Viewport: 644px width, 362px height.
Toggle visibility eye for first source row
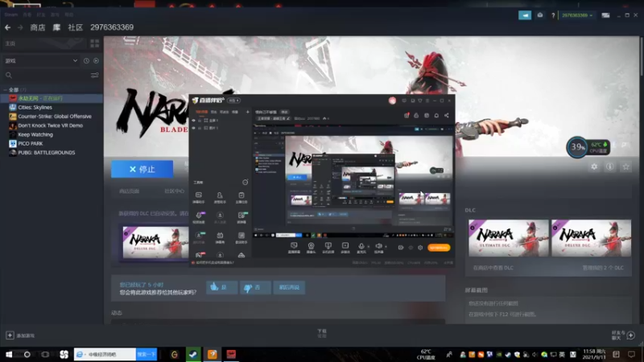194,121
